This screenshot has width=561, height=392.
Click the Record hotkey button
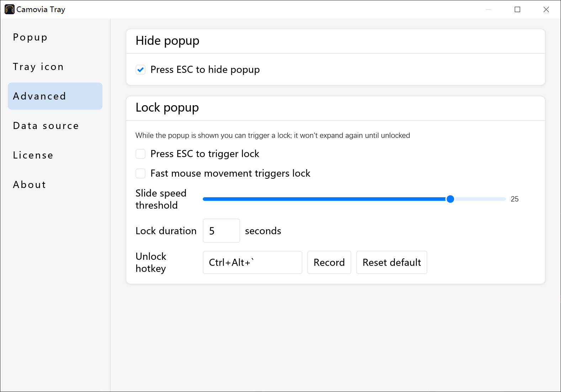pyautogui.click(x=329, y=263)
